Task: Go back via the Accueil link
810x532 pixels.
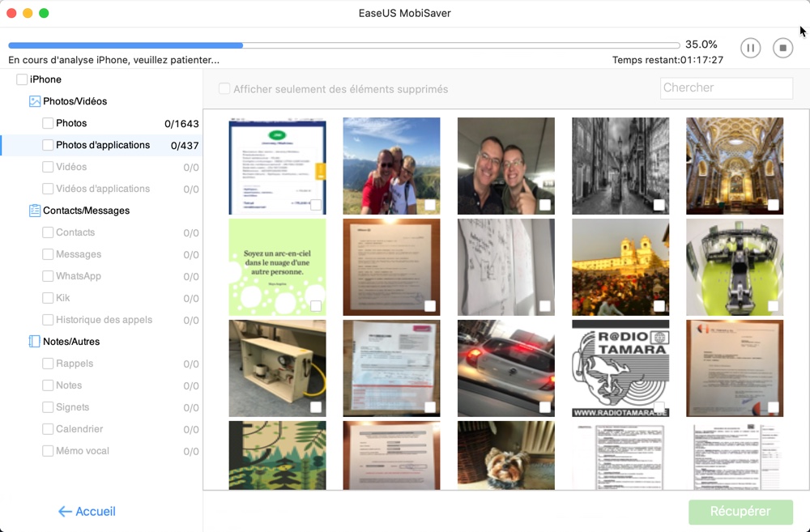Action: (x=95, y=512)
